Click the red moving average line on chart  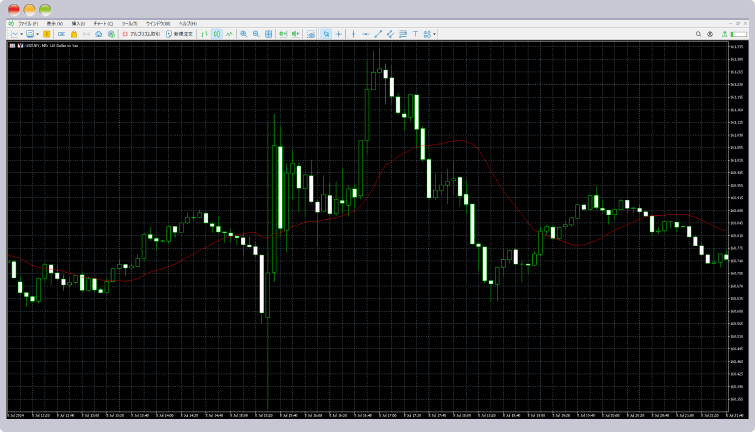[400, 155]
